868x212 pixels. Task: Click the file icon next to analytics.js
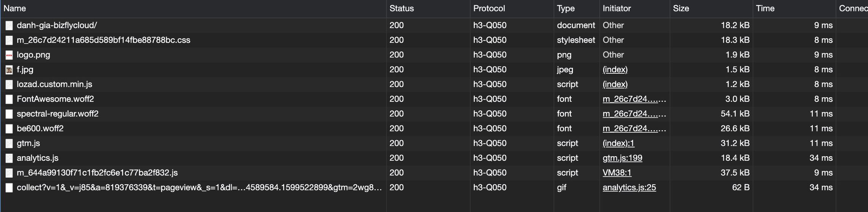[9, 158]
